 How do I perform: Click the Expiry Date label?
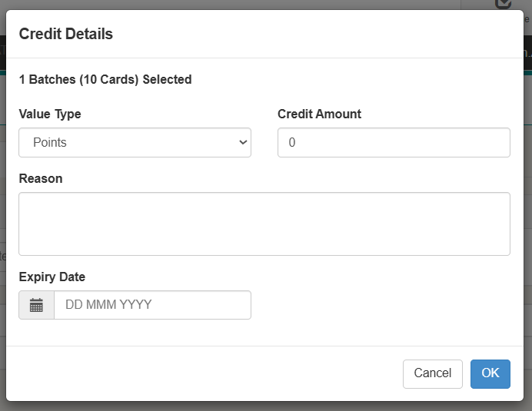52,277
